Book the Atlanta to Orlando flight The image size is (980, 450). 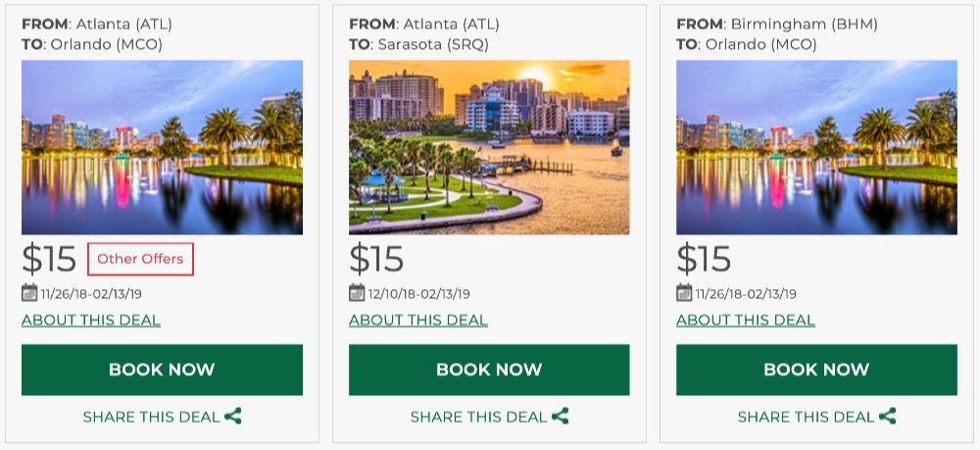pos(162,370)
